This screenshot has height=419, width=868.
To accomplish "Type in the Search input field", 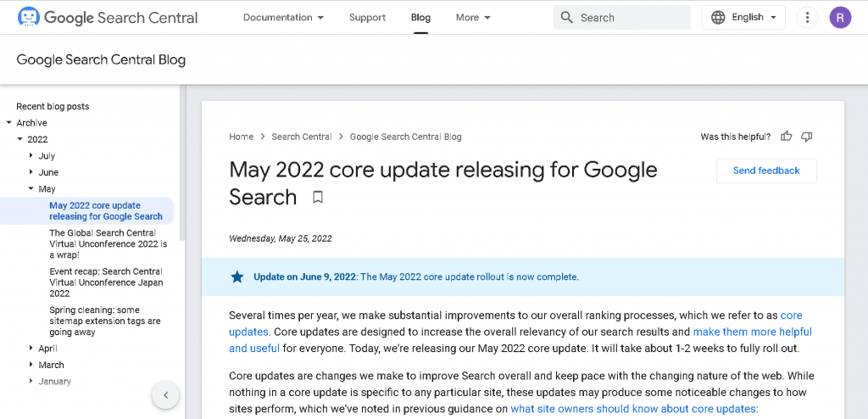I will [x=632, y=17].
